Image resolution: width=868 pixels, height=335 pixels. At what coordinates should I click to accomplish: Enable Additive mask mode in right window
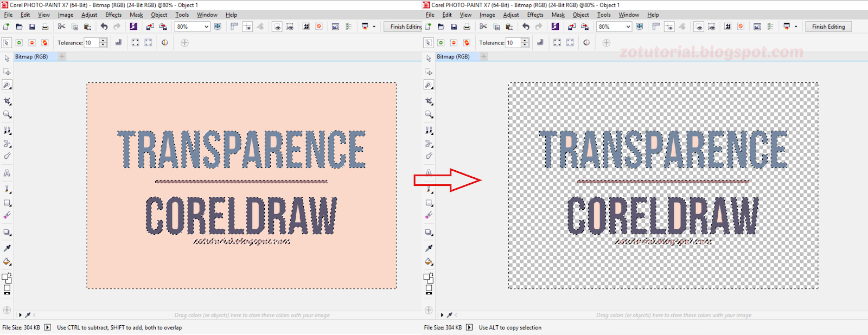click(x=441, y=43)
